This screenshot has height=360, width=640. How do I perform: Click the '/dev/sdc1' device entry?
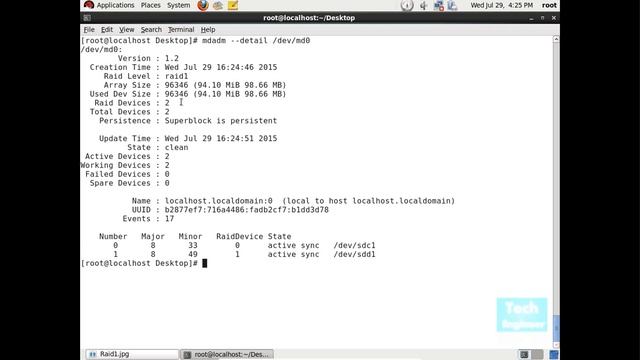(x=354, y=245)
